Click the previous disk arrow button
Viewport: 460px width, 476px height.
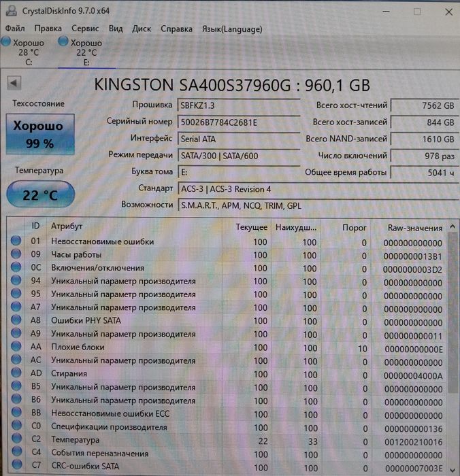[14, 83]
